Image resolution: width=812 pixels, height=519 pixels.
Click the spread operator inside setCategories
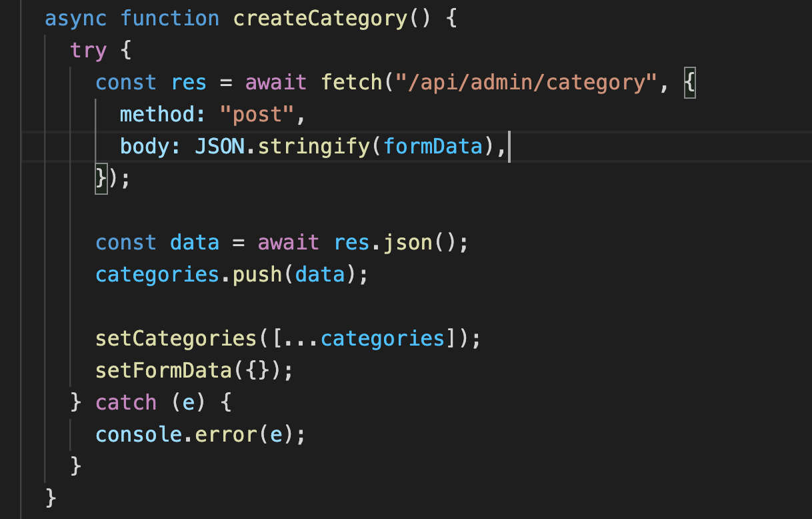click(300, 338)
